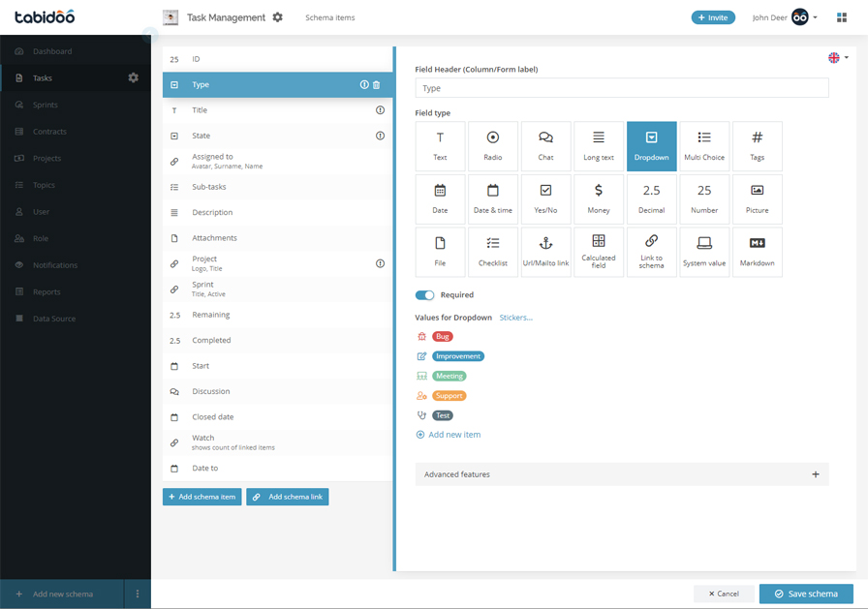Open the John Deer user menu
Viewport: 868px width, 609px height.
pyautogui.click(x=785, y=17)
